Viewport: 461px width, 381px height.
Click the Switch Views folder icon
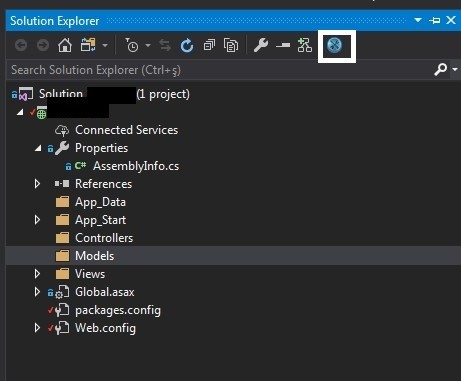(x=88, y=45)
